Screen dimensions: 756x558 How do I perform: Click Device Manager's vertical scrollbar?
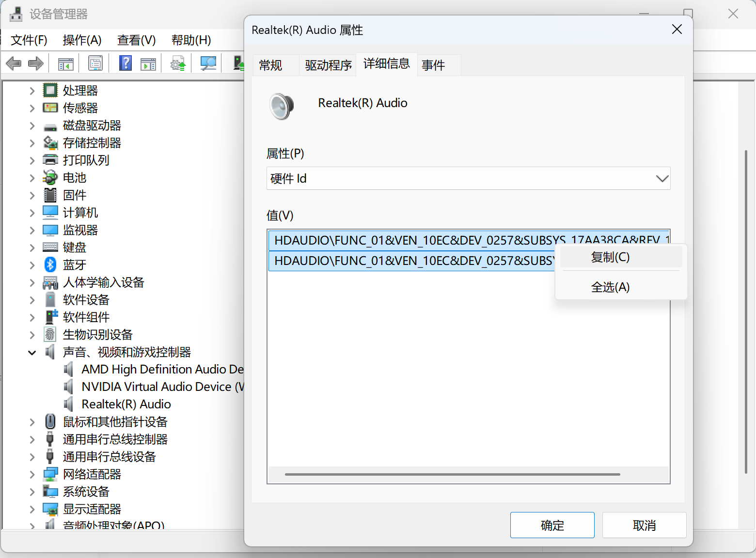click(746, 312)
